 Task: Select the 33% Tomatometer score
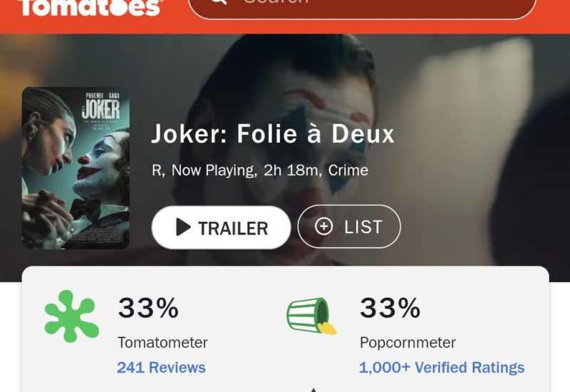(148, 308)
